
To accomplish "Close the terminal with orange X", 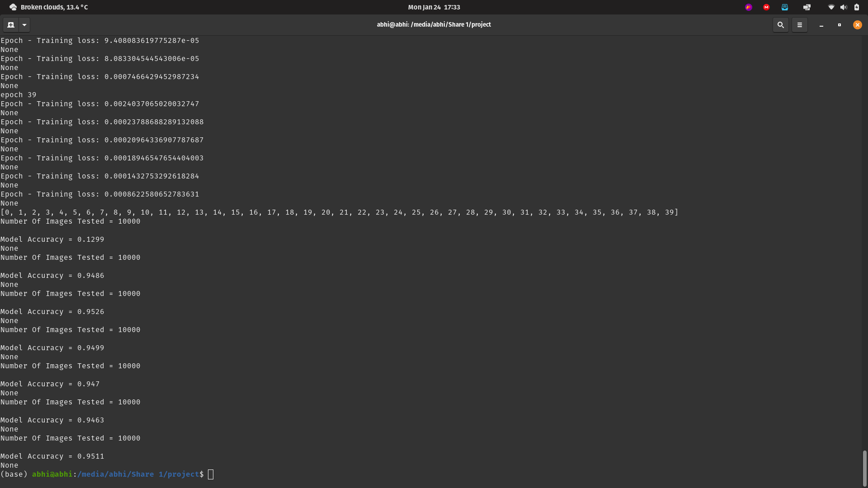I will [x=857, y=25].
